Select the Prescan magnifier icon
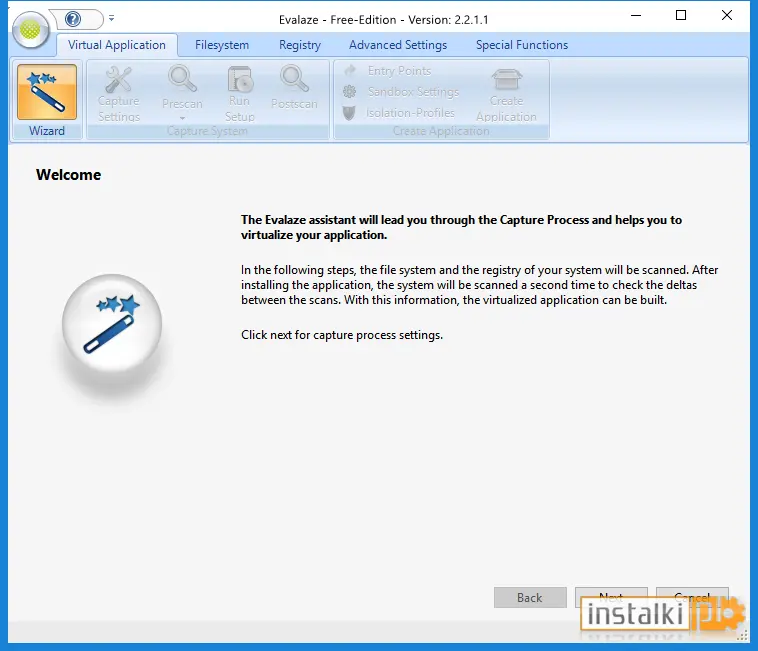Viewport: 758px width, 651px height. 182,79
